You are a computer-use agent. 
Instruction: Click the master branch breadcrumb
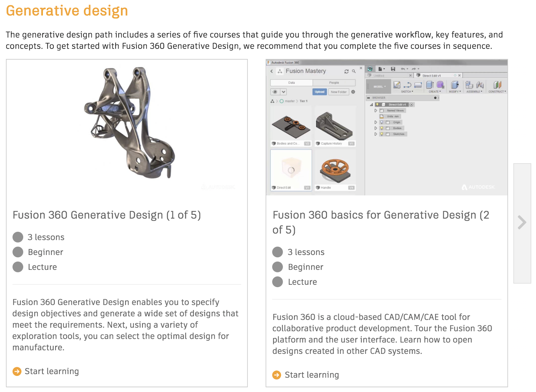coord(290,101)
